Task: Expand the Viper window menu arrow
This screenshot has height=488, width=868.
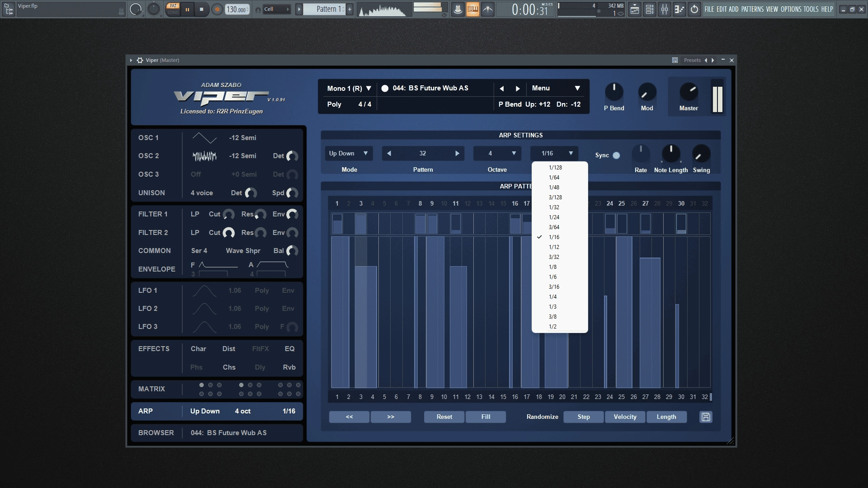Action: click(131, 60)
